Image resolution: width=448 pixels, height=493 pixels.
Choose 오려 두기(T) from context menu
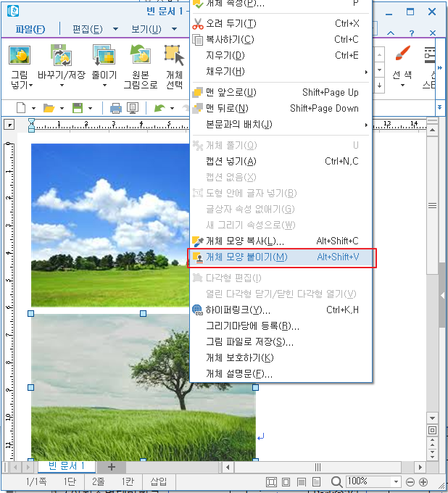pyautogui.click(x=281, y=24)
